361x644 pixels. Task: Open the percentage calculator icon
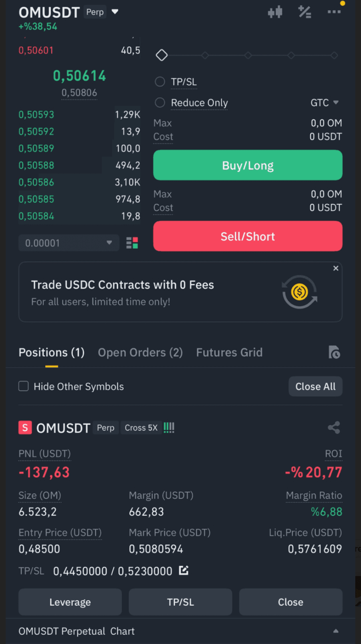click(x=305, y=12)
